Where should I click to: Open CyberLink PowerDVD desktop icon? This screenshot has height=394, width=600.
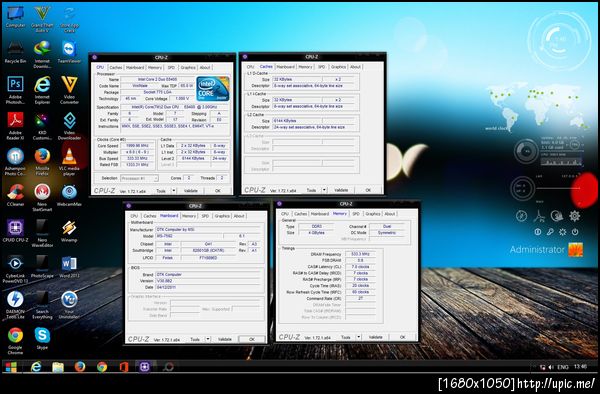pyautogui.click(x=15, y=269)
